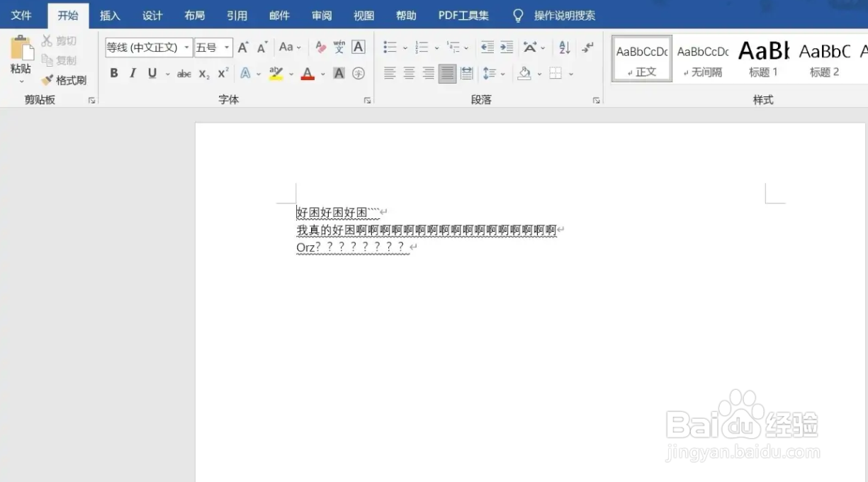868x482 pixels.
Task: Apply paragraph shading with the paint bucket
Action: point(524,73)
